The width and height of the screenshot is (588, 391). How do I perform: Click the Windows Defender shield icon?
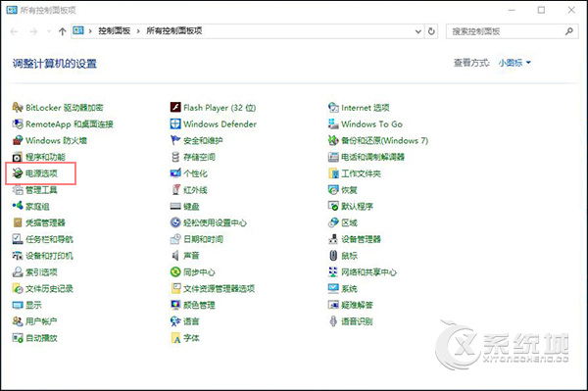coord(175,124)
